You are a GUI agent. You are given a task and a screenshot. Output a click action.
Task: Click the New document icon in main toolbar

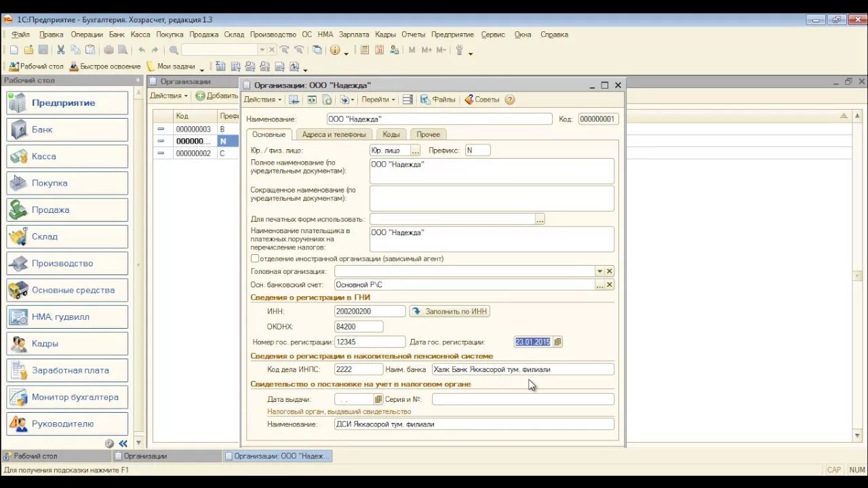(x=14, y=50)
